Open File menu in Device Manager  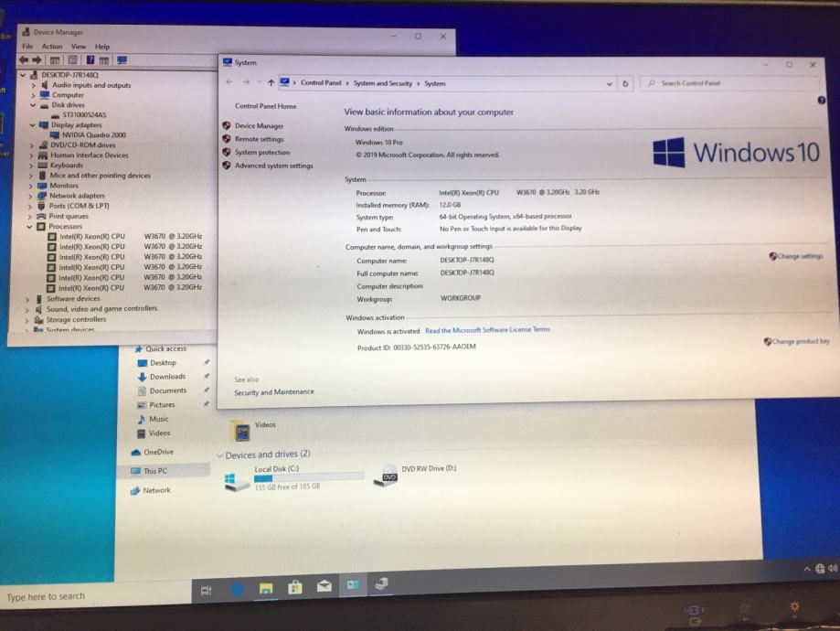click(27, 47)
